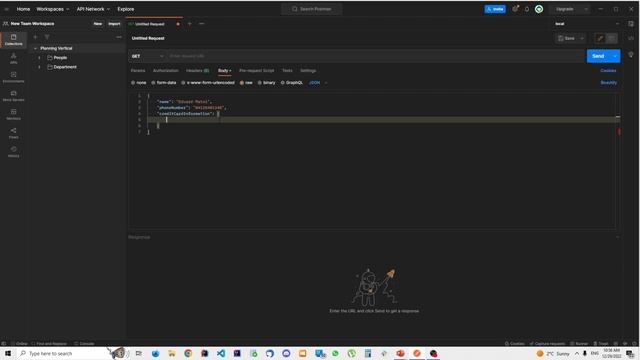This screenshot has width=640, height=360.
Task: Switch to the Settings tab
Action: pos(308,71)
